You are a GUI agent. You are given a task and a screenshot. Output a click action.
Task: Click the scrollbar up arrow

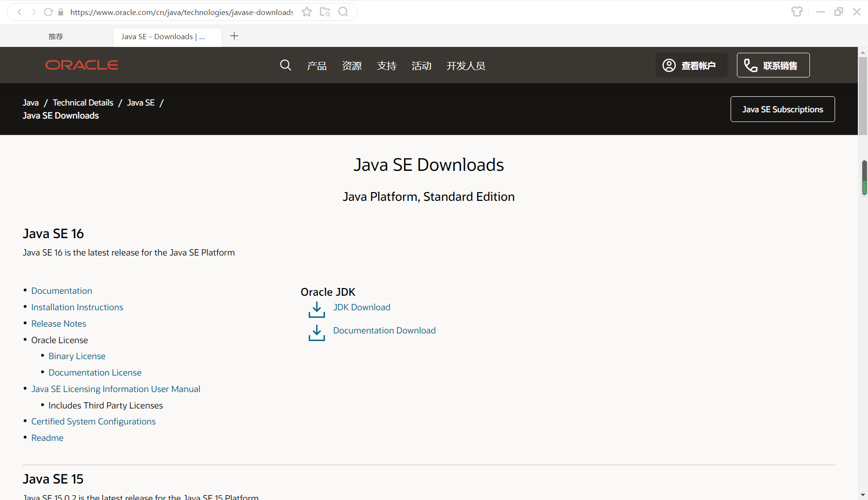click(863, 52)
